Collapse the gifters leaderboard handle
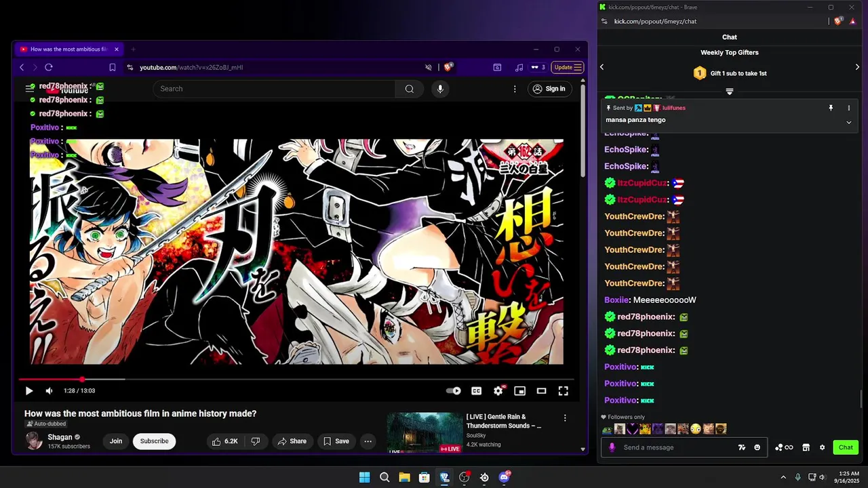 [730, 91]
